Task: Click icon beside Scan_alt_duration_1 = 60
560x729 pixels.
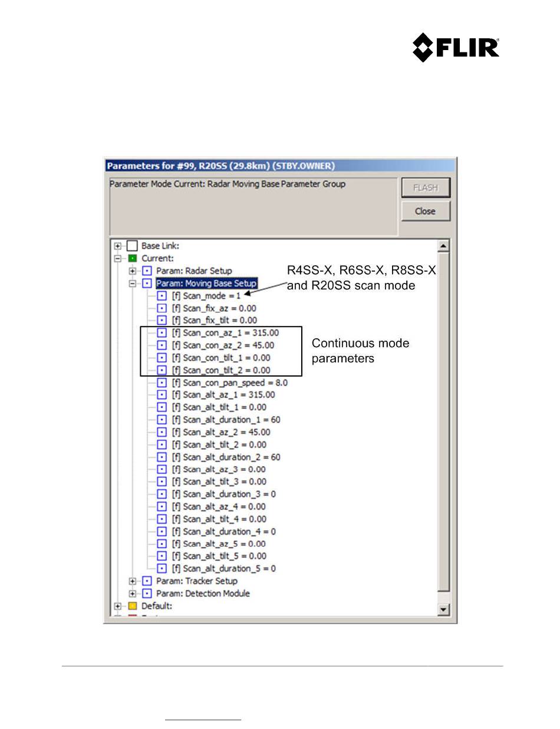Action: coord(162,420)
